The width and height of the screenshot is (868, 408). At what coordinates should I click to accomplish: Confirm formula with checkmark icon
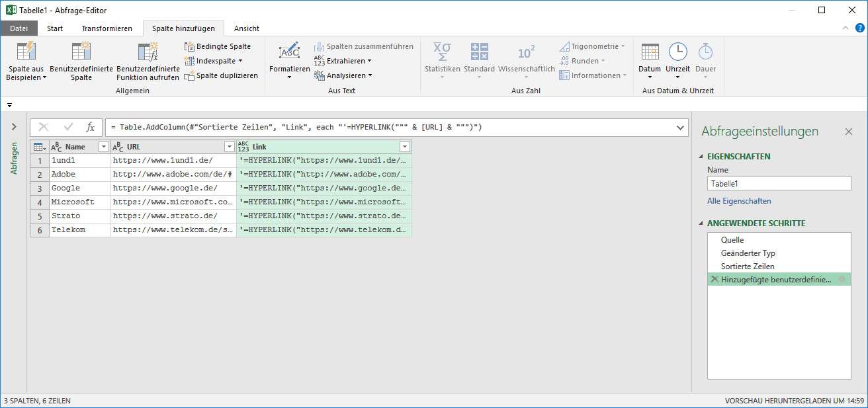coord(67,127)
